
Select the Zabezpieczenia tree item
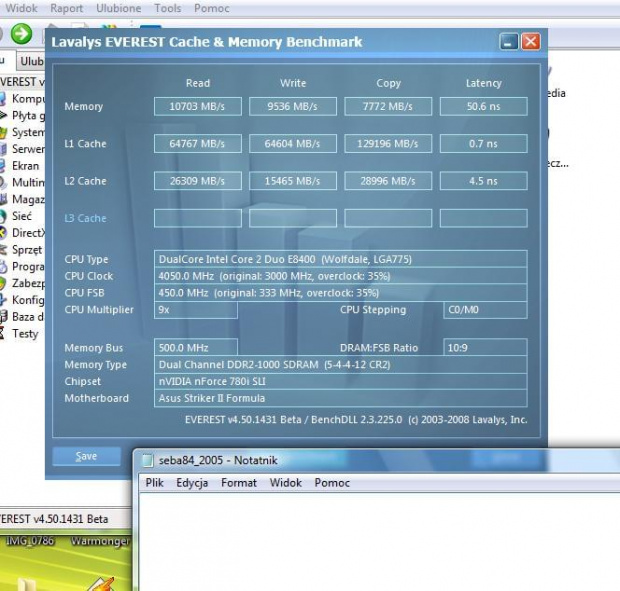point(23,283)
